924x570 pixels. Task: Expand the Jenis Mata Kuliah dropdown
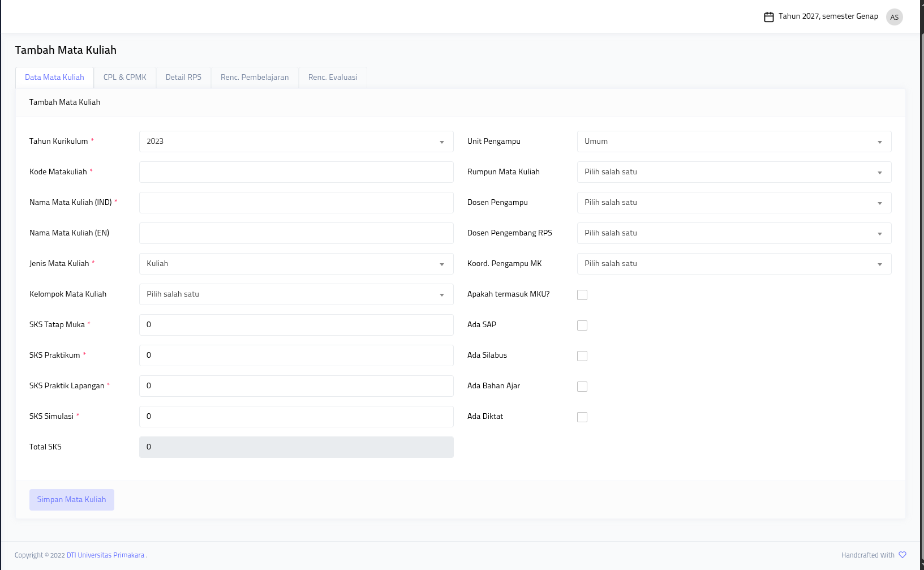(x=296, y=264)
